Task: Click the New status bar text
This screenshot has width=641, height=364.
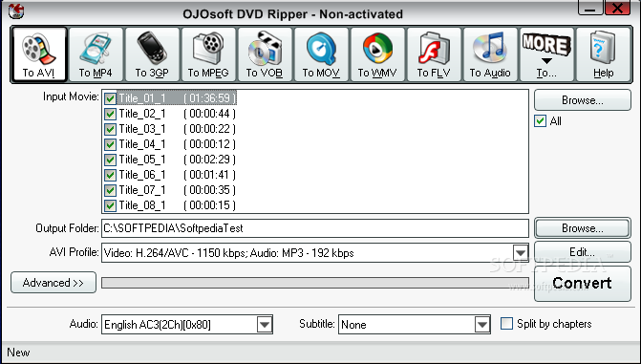Action: 18,353
